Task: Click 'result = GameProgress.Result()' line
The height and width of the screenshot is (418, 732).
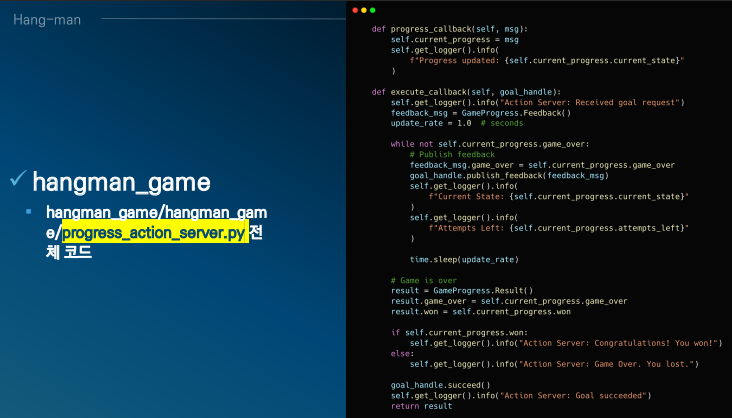Action: [x=462, y=290]
